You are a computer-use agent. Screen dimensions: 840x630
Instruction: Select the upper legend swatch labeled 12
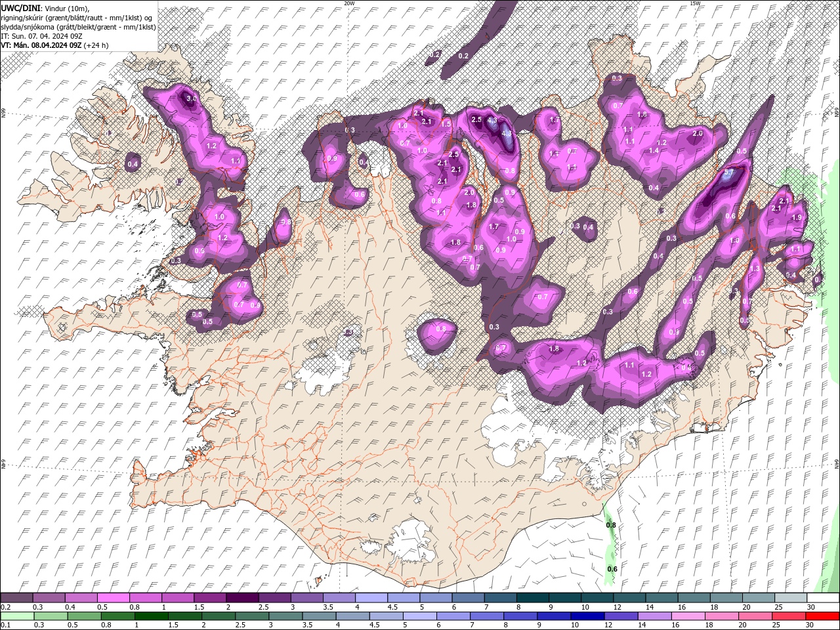[x=630, y=598]
